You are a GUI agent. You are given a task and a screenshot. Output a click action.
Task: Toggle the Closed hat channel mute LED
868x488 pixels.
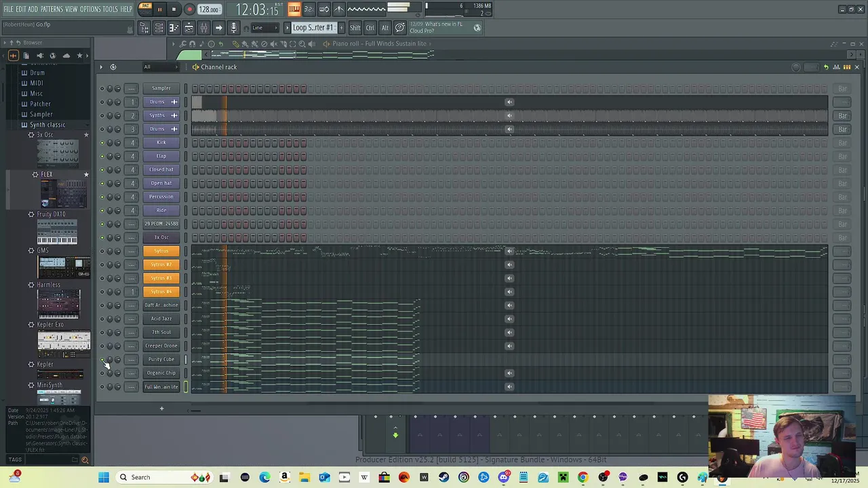[102, 169]
